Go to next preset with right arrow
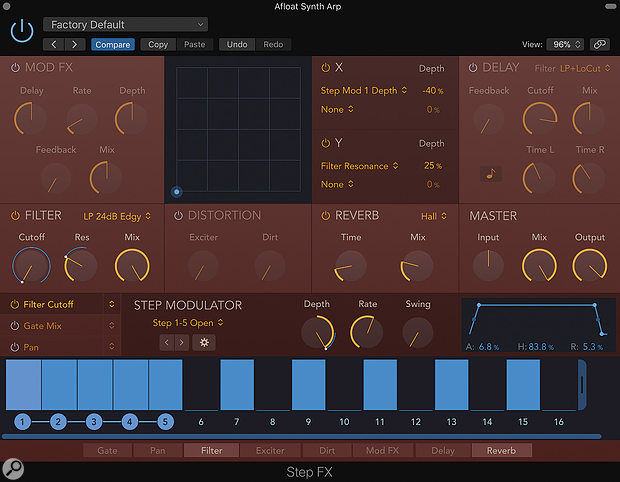The width and height of the screenshot is (620, 482). click(x=75, y=44)
